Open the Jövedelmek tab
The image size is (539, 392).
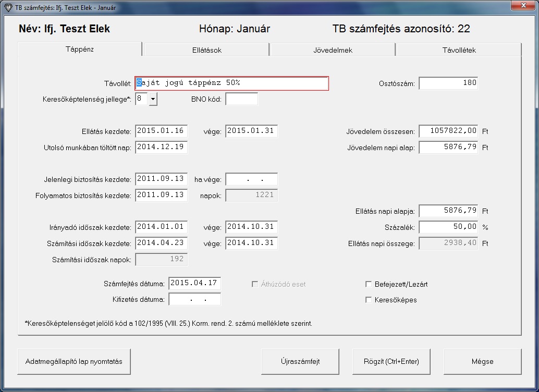(x=332, y=50)
